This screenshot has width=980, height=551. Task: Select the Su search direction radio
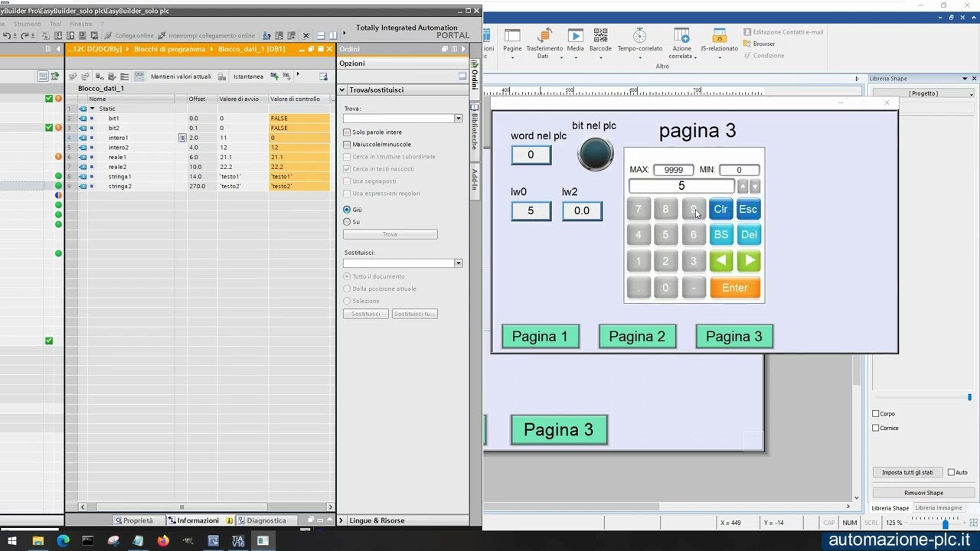(347, 222)
